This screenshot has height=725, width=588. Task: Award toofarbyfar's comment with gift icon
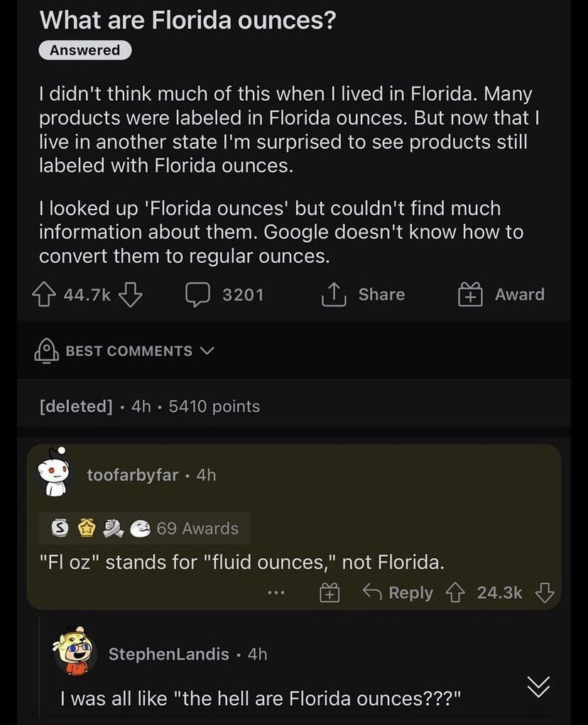point(328,592)
